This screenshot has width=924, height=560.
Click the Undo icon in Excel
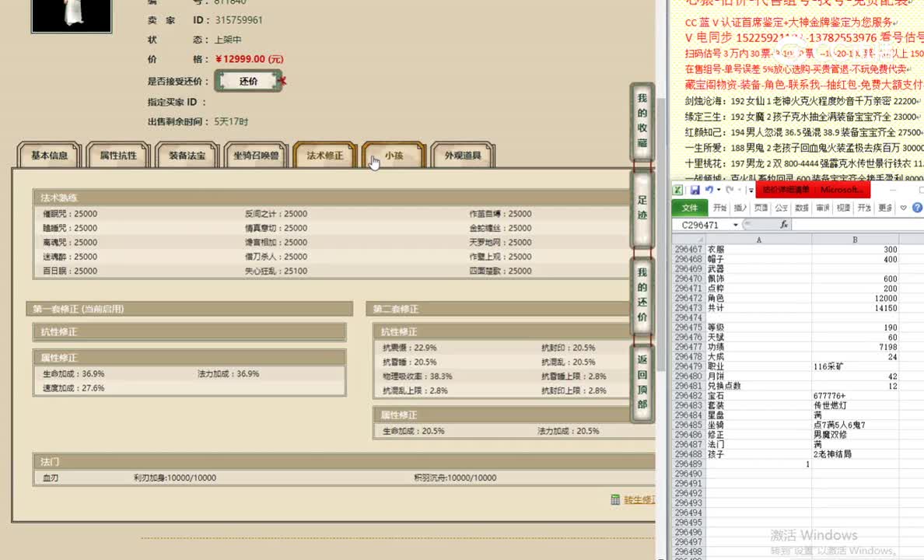click(709, 189)
